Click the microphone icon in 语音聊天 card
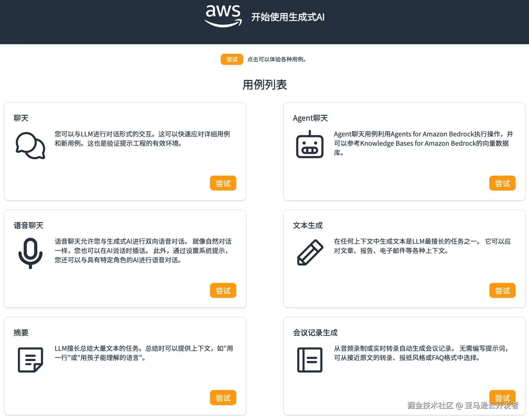529x420 pixels. (x=30, y=253)
